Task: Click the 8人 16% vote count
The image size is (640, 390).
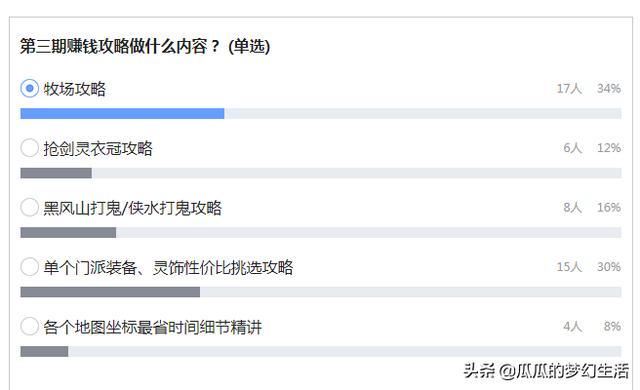Action: pos(592,207)
